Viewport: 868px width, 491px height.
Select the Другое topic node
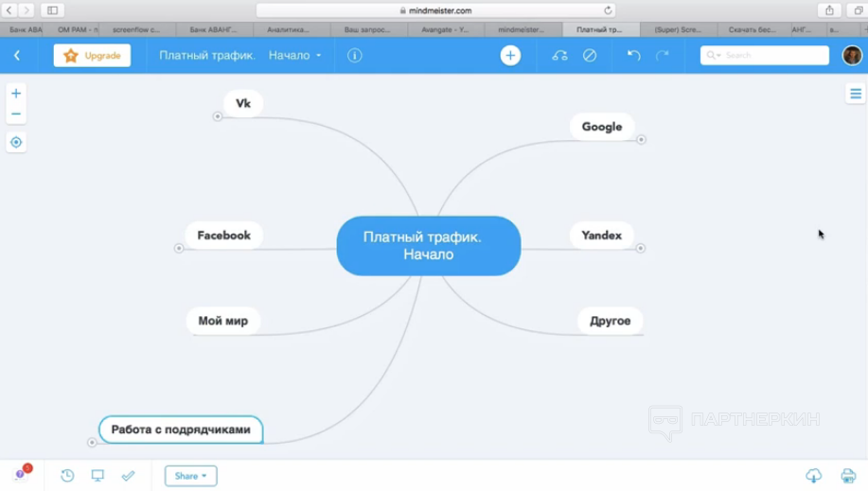[x=610, y=321]
